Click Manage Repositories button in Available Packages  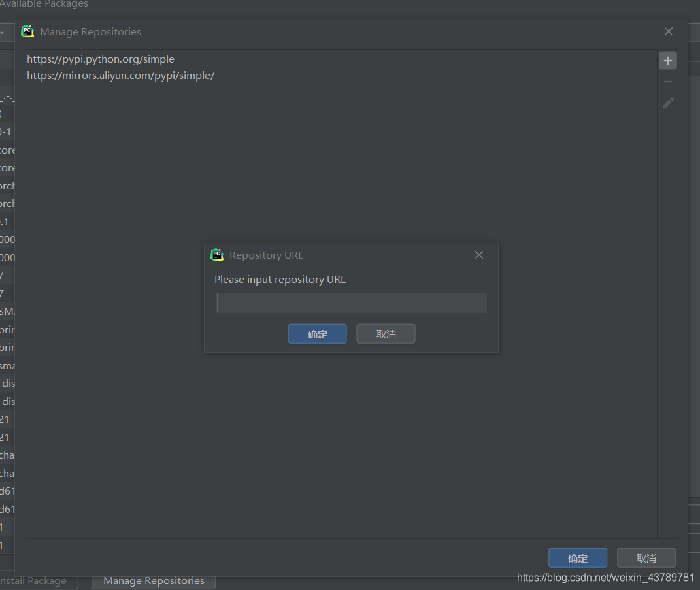154,582
